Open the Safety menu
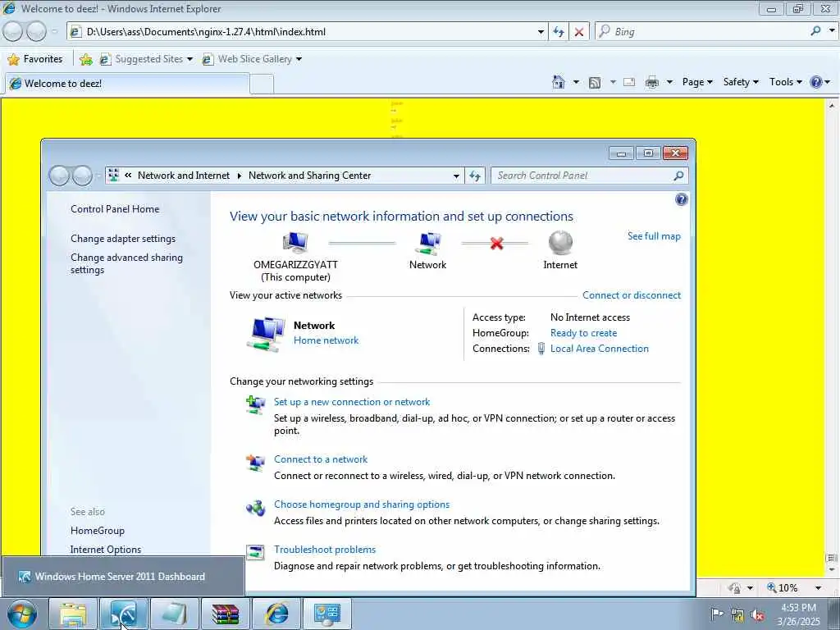The image size is (840, 630). coord(741,82)
